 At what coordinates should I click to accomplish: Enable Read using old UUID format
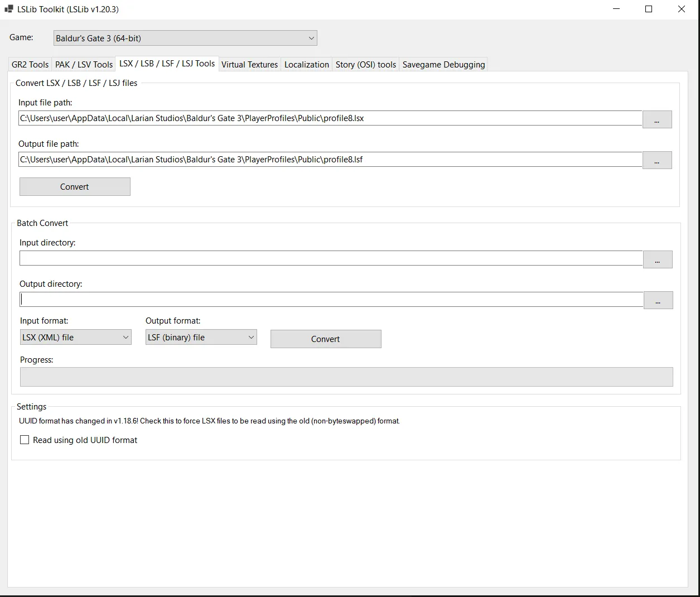[x=25, y=440]
